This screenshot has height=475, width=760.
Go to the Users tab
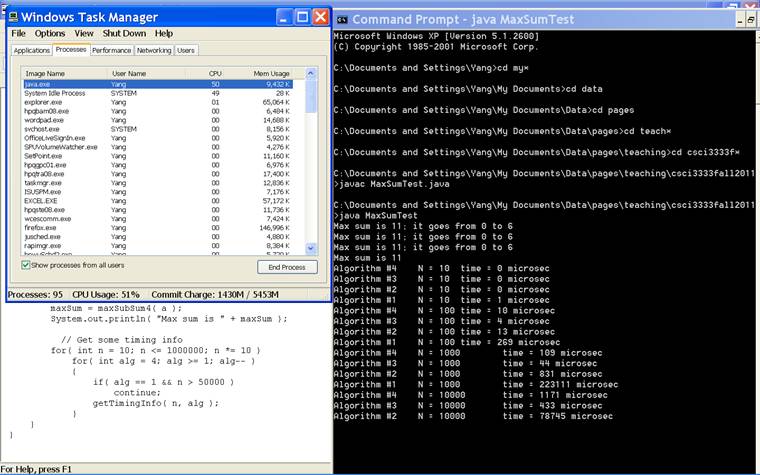[186, 50]
